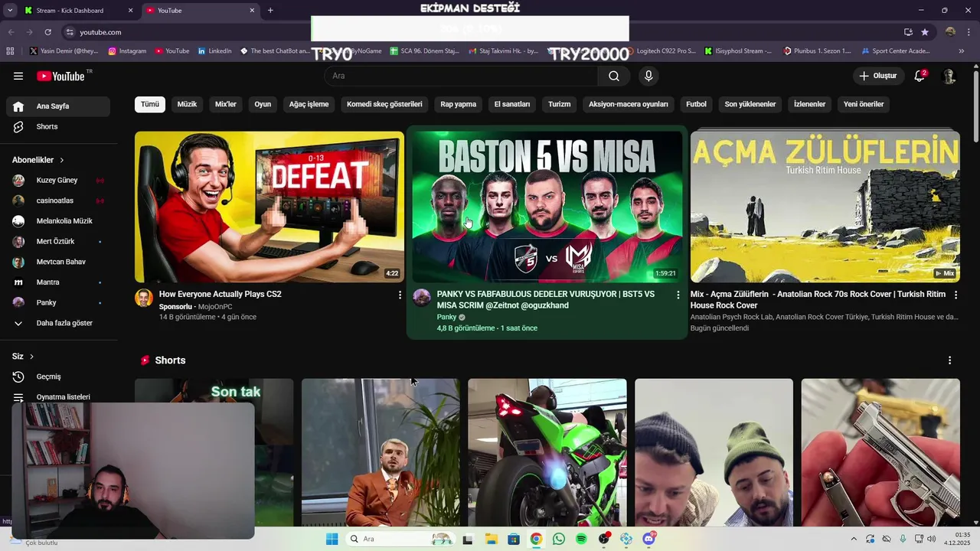
Task: Open WhatsApp from the taskbar
Action: (x=559, y=540)
